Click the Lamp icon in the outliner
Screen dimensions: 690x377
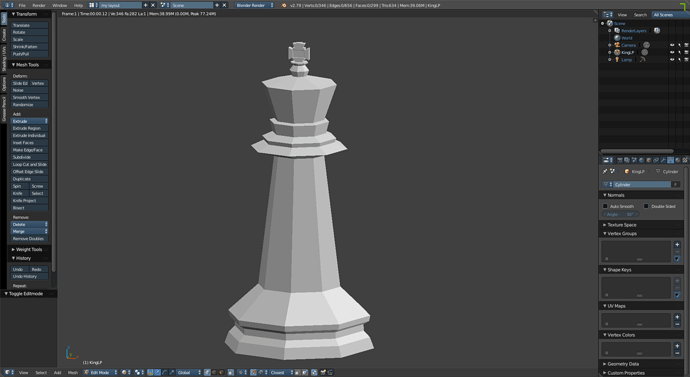click(x=617, y=59)
